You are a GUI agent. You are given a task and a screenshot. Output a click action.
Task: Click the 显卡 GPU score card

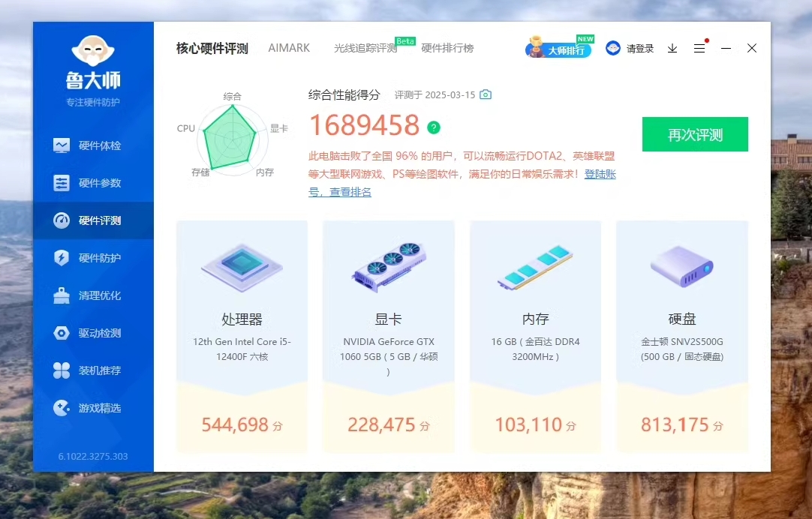(x=388, y=337)
